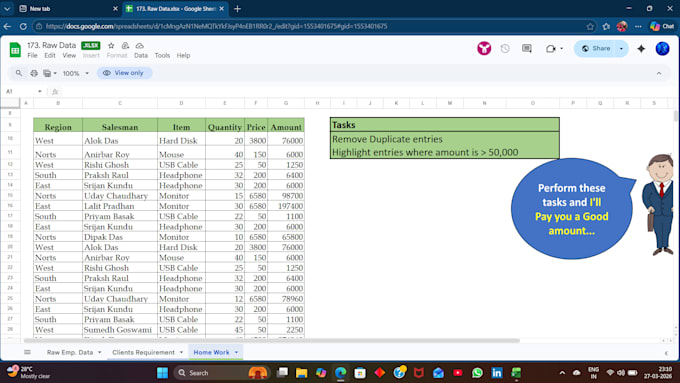The width and height of the screenshot is (680, 383).
Task: Open the search menus magnifier icon
Action: pos(19,73)
